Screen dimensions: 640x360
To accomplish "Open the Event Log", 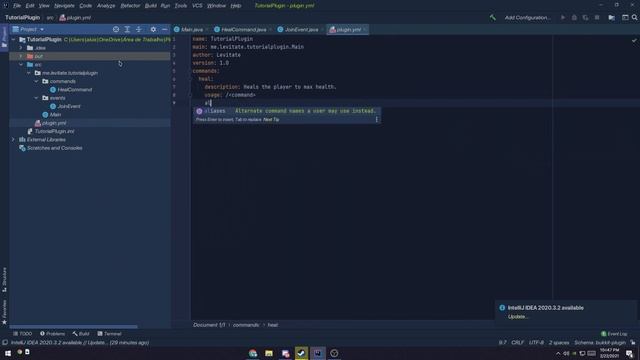I will point(615,334).
